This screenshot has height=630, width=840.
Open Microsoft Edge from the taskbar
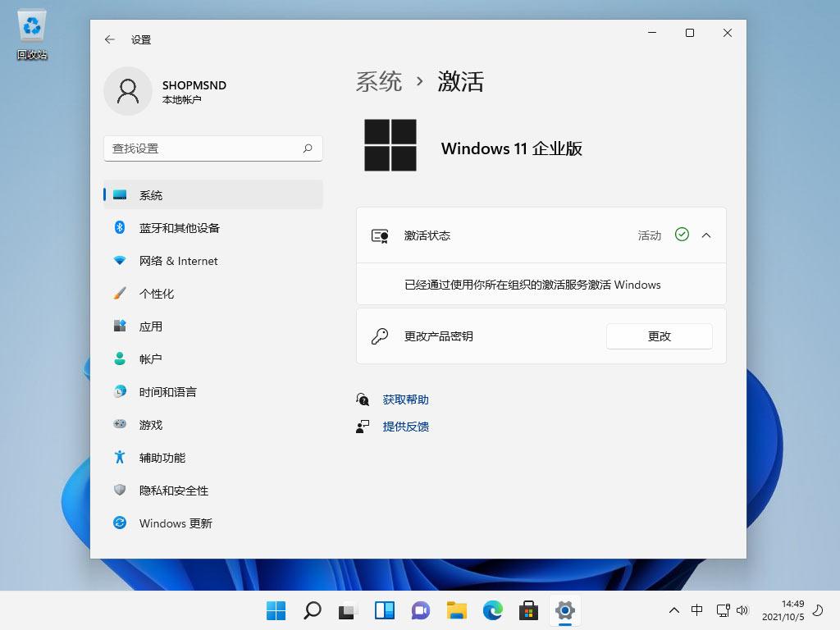point(492,610)
